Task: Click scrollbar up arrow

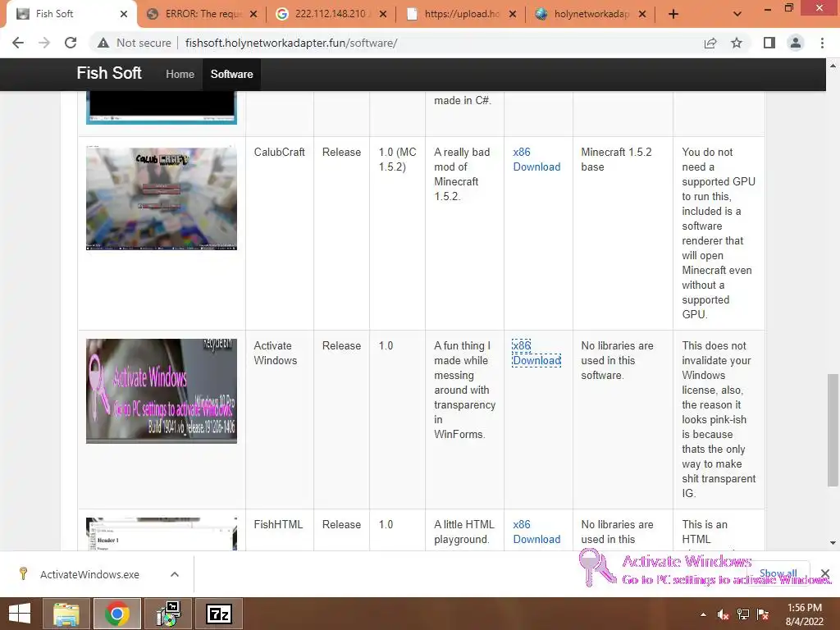Action: 833,66
